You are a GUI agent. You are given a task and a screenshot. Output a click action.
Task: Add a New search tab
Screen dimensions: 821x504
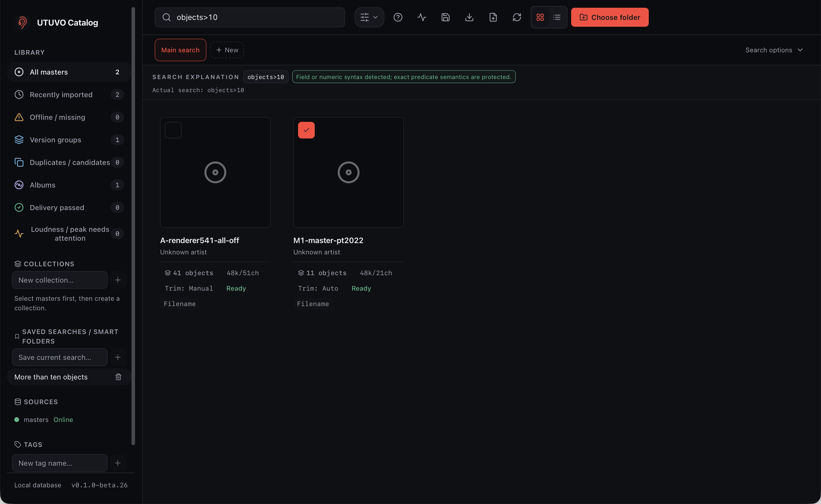pos(227,50)
